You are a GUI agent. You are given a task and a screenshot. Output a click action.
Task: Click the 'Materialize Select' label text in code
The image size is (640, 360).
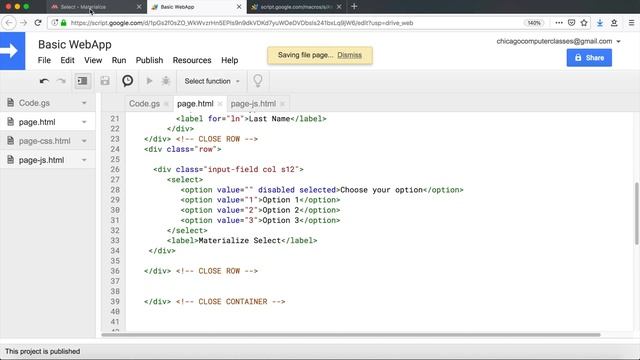tap(240, 240)
